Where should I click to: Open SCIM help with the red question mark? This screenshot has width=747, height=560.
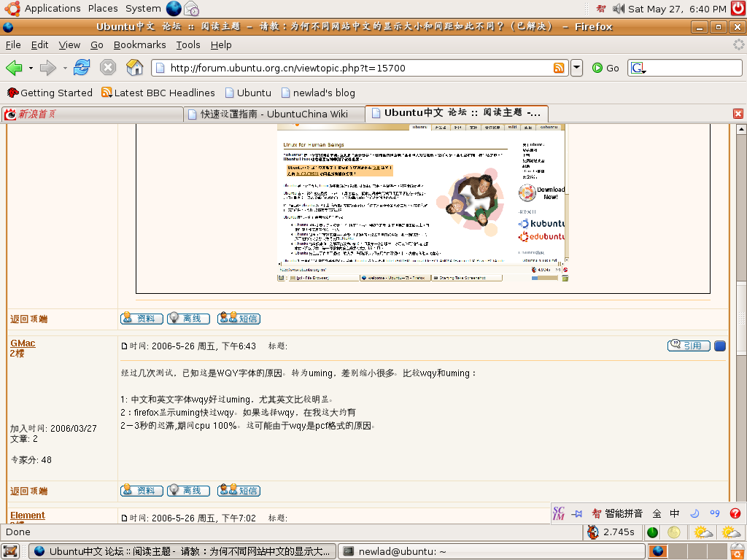pos(735,513)
